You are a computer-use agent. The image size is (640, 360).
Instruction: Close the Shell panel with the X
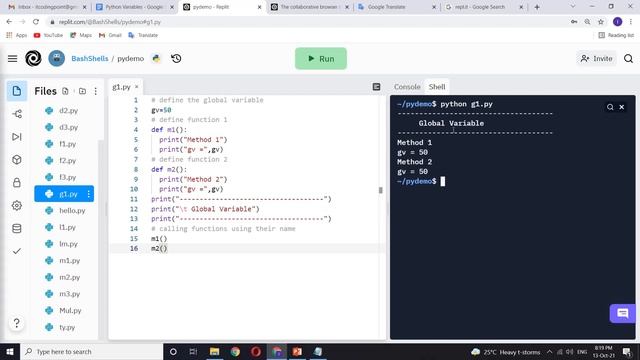(622, 107)
